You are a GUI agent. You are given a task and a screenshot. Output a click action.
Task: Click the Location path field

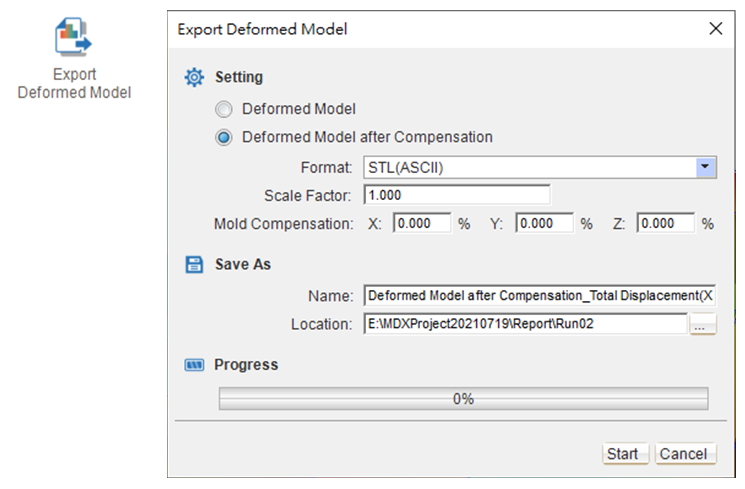tap(526, 324)
